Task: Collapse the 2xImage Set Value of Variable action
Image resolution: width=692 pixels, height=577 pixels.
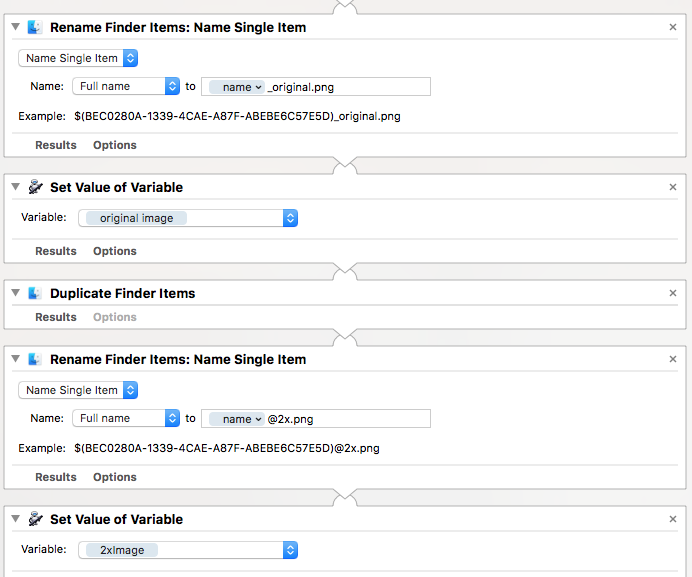Action: [x=15, y=519]
